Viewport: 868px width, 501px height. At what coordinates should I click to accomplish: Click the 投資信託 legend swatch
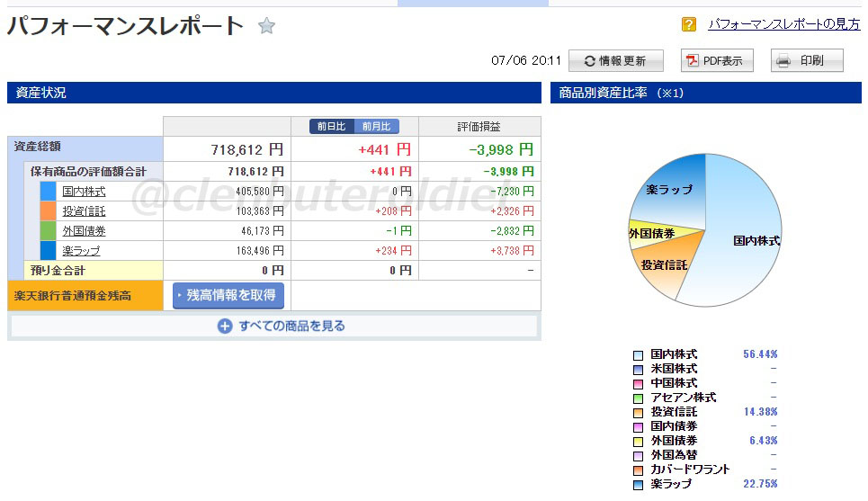(x=639, y=413)
